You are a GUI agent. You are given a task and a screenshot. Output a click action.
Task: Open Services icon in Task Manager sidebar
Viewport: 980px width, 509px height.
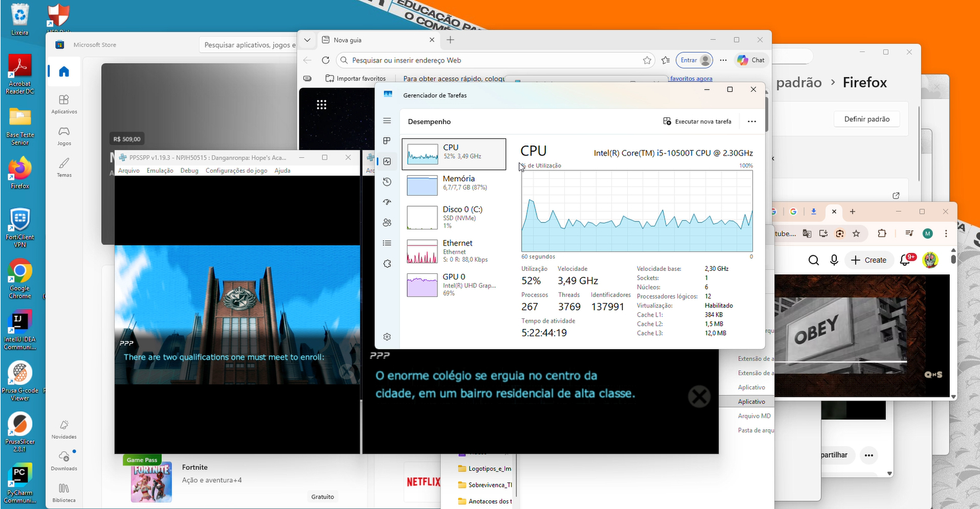click(387, 263)
